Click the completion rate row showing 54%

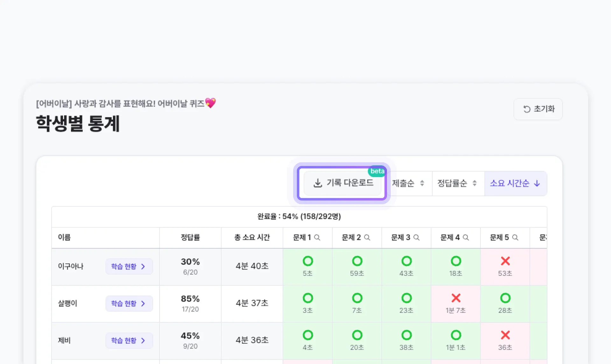click(299, 216)
